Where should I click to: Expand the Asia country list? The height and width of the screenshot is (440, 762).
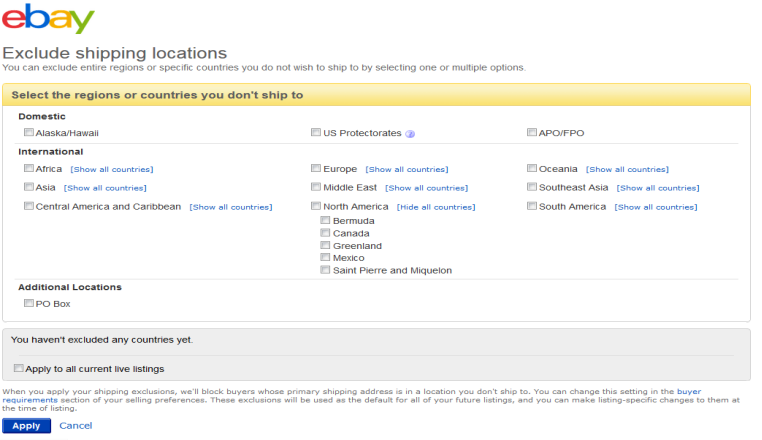click(x=105, y=188)
